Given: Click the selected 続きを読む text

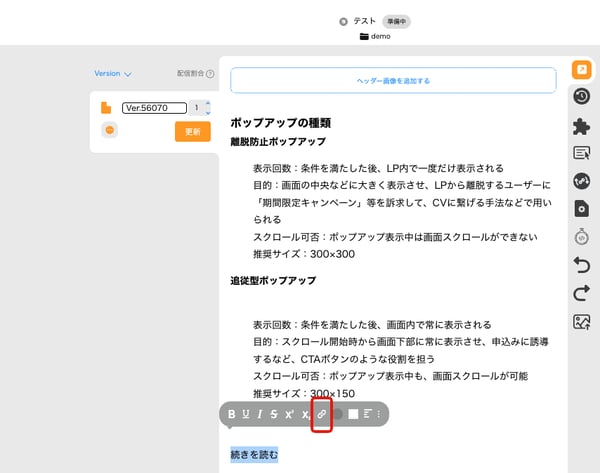Looking at the screenshot, I should (254, 455).
